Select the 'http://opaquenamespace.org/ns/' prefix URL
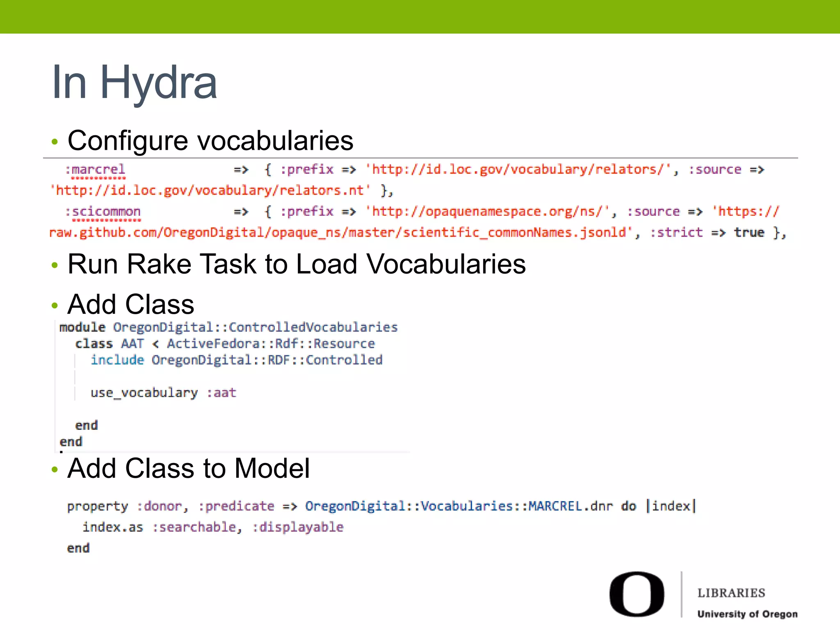The width and height of the screenshot is (840, 630). pos(487,212)
